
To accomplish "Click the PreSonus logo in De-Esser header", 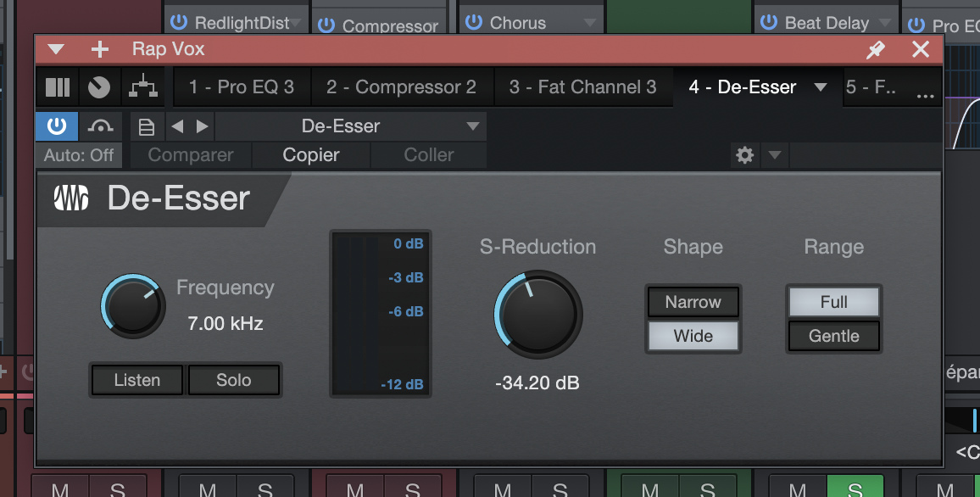I will click(x=70, y=198).
